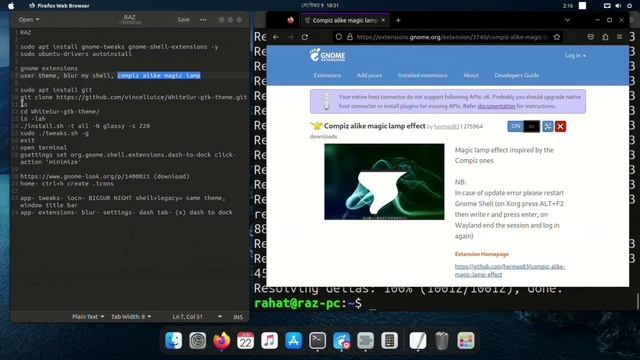640x360 pixels.
Task: Open the Developers Guide nav item
Action: (517, 76)
